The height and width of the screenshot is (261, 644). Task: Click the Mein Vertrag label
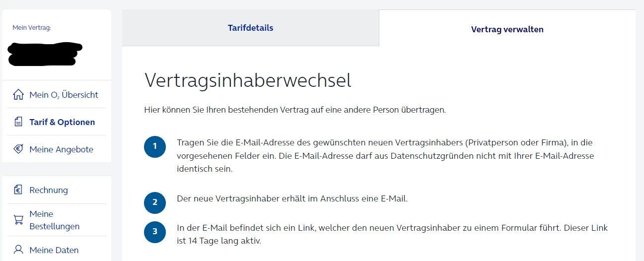[32, 28]
